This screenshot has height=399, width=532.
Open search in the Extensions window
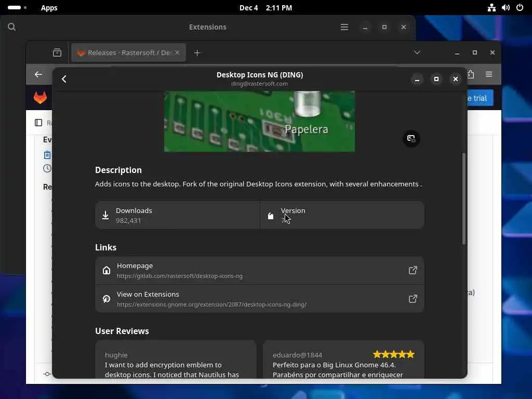[11, 27]
